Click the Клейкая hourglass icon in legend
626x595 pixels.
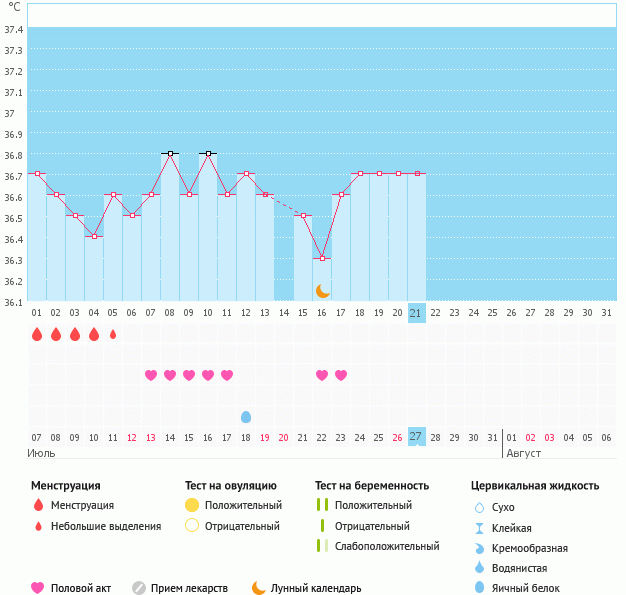[479, 528]
